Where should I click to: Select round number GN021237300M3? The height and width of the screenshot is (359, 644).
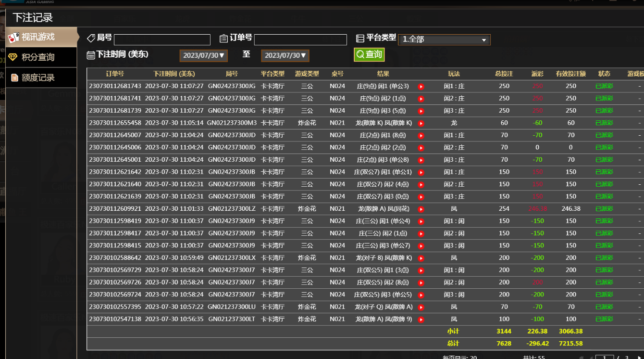tap(232, 123)
